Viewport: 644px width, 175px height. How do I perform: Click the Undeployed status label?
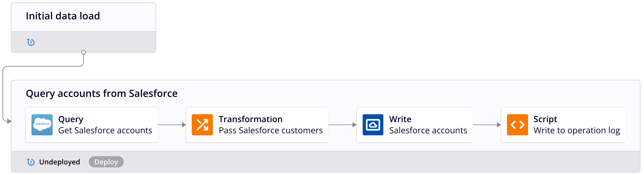coord(59,162)
